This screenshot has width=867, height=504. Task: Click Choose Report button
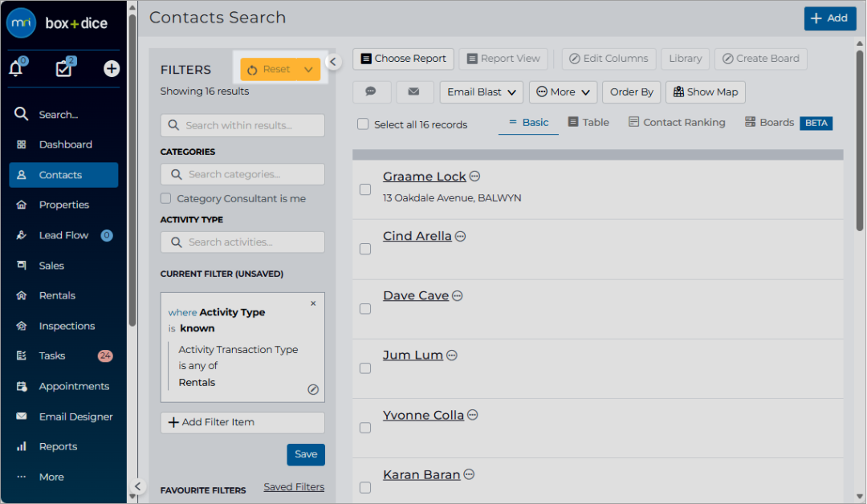click(403, 59)
